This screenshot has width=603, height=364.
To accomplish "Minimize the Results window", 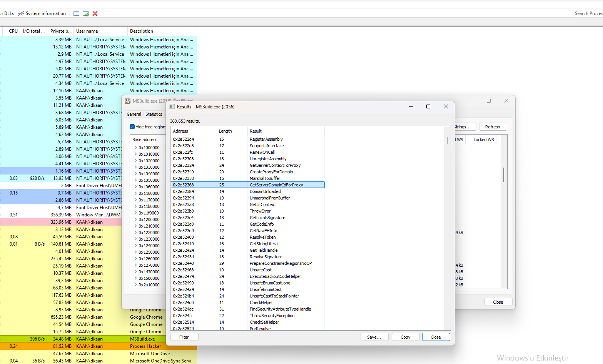I will click(x=411, y=106).
